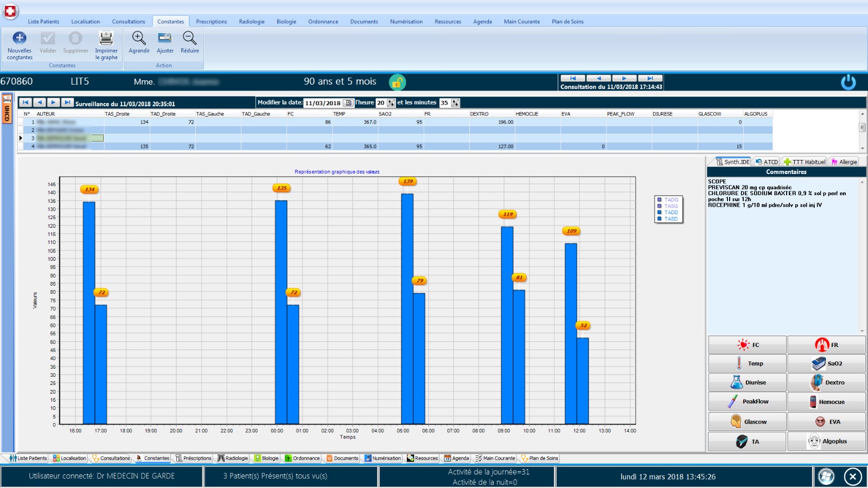Go to previous surveillance record
The height and width of the screenshot is (488, 868).
(x=40, y=102)
